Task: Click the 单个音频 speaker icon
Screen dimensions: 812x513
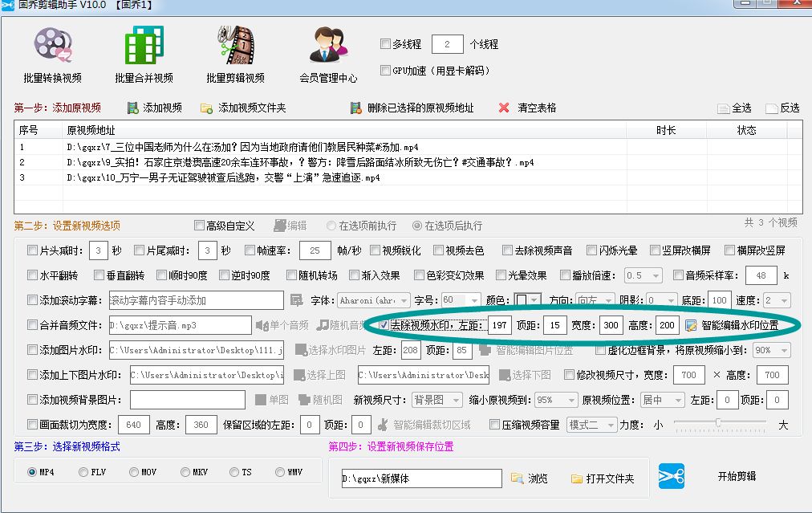Action: [x=262, y=325]
